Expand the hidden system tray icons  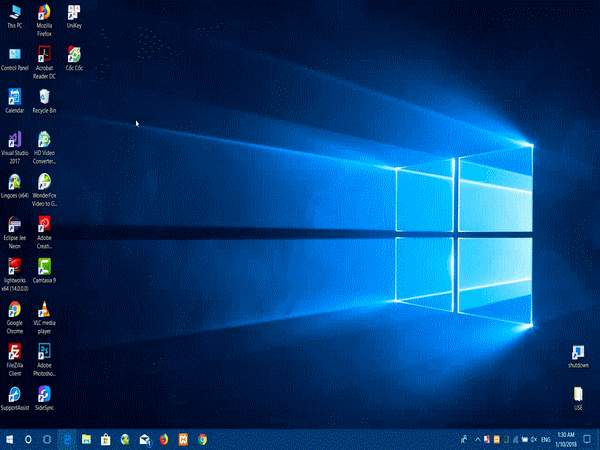[x=477, y=439]
